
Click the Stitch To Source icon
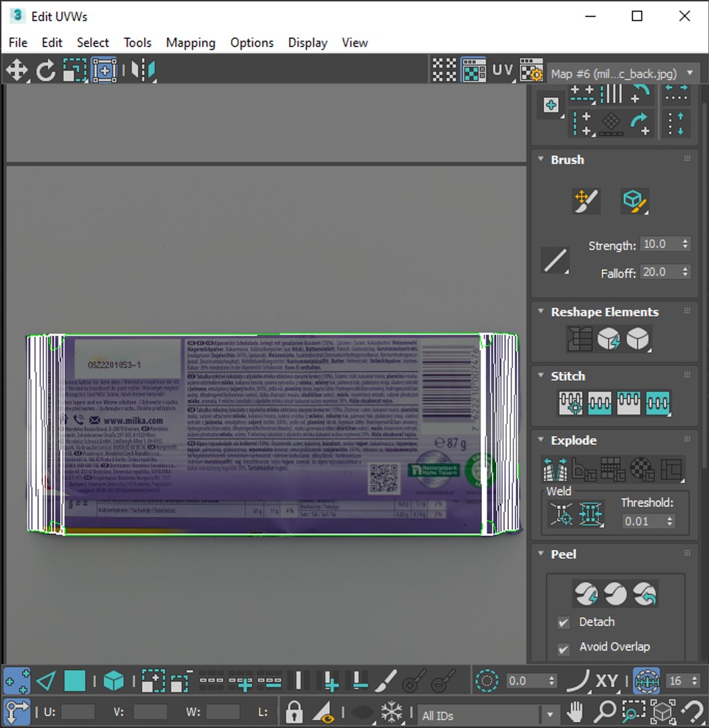pos(628,403)
